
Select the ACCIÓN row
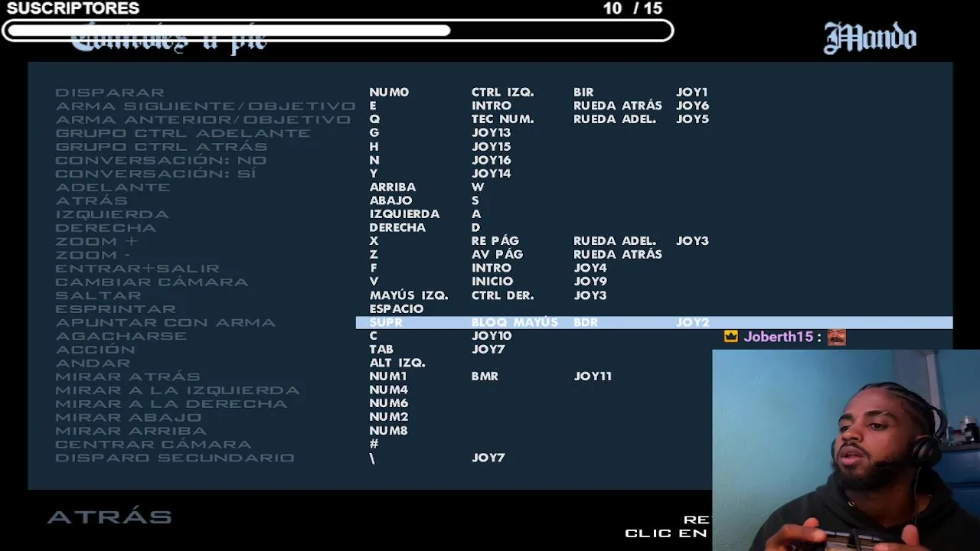point(96,350)
